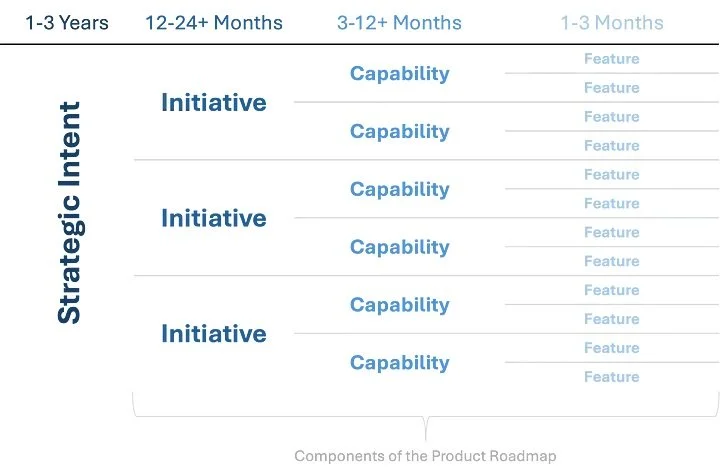Select the fourth Capability from the top

coord(399,247)
